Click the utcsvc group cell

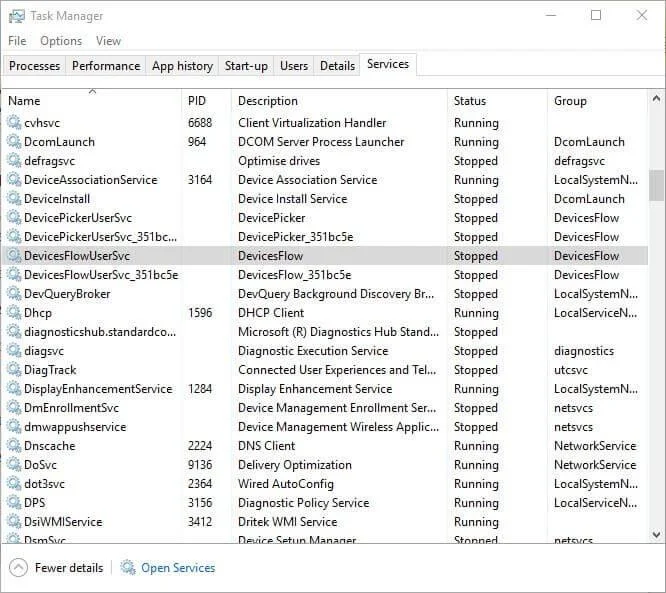[x=571, y=370]
